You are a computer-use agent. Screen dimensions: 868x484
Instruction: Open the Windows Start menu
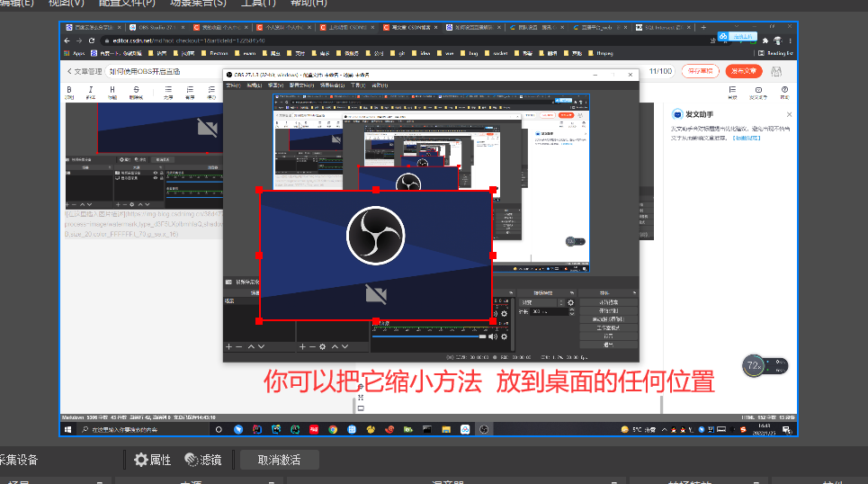click(x=68, y=429)
